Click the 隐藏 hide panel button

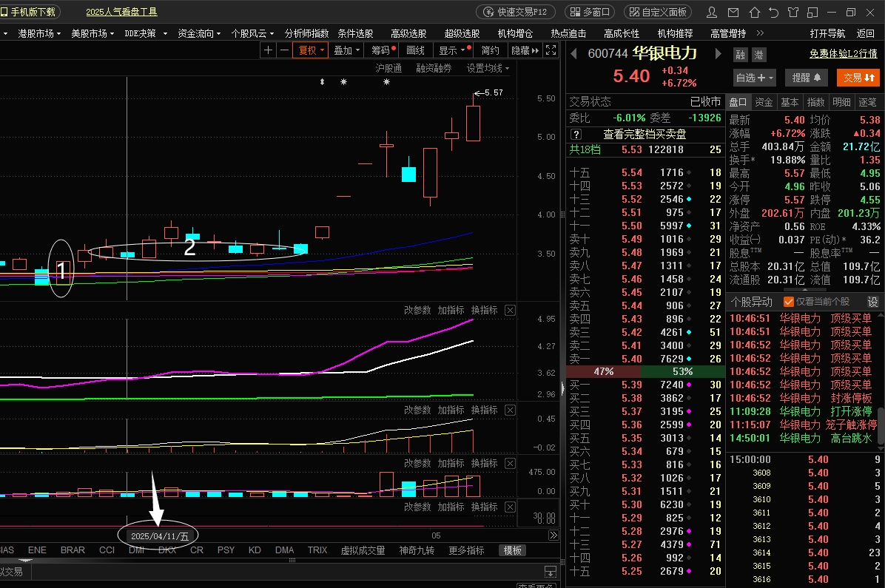click(x=525, y=50)
